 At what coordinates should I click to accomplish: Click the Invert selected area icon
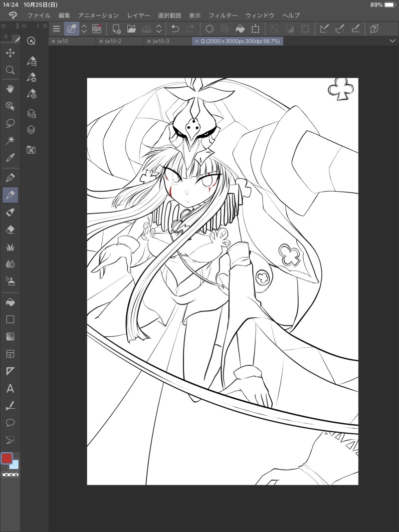coord(290,29)
